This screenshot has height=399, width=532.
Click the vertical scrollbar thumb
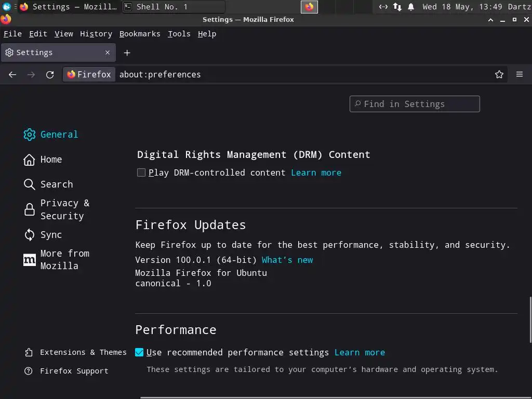point(530,320)
